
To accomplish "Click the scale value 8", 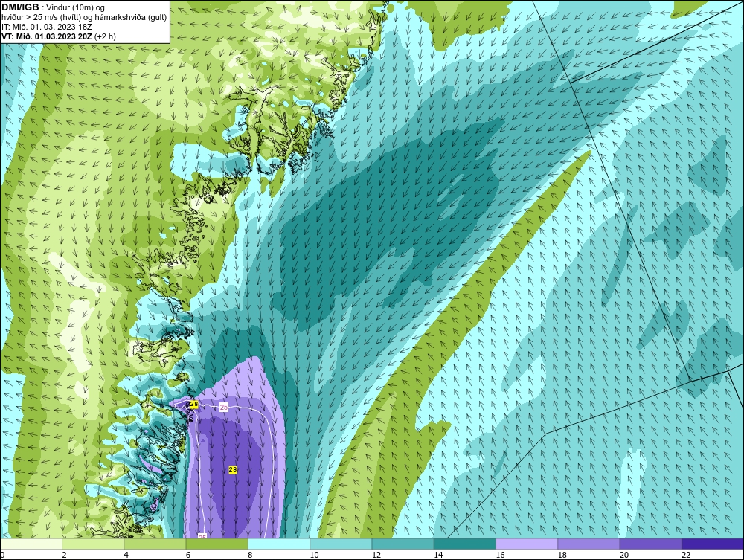I will [x=250, y=555].
